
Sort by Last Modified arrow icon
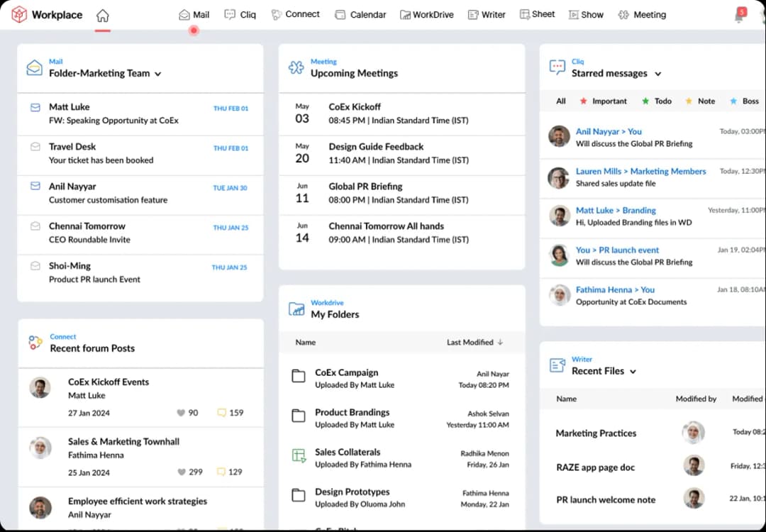[500, 343]
